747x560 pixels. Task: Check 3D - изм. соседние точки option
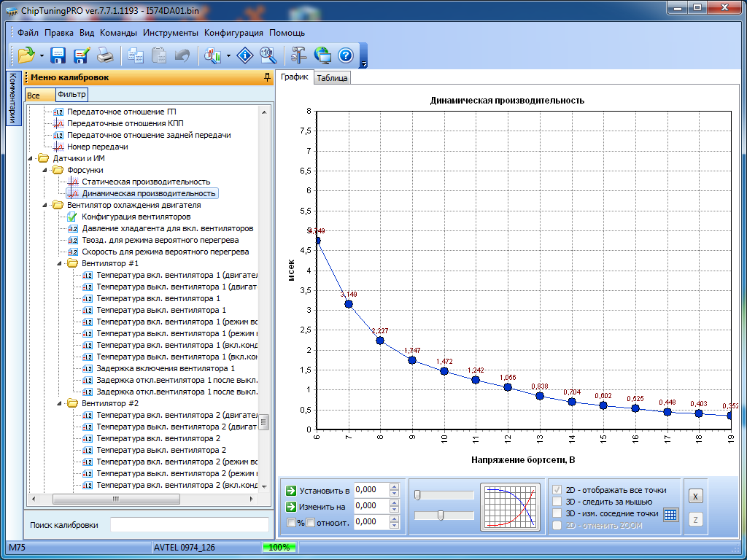point(558,513)
